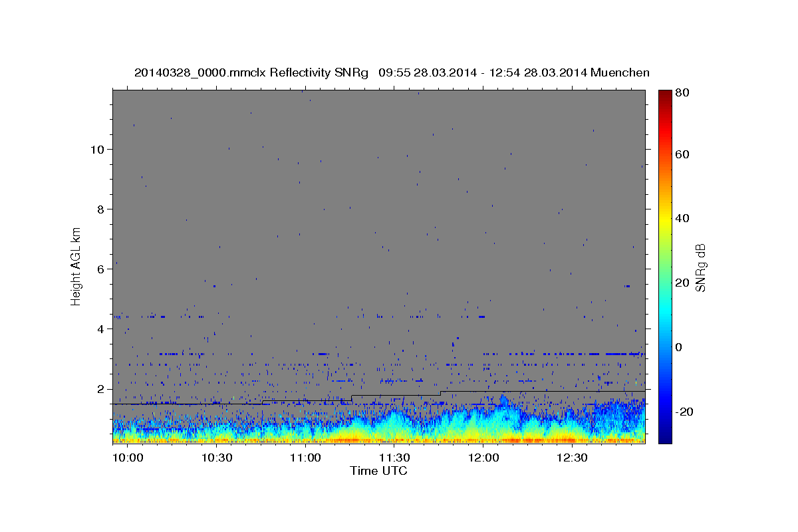
Task: Click the SNRg dB colorbar title
Action: coord(700,267)
